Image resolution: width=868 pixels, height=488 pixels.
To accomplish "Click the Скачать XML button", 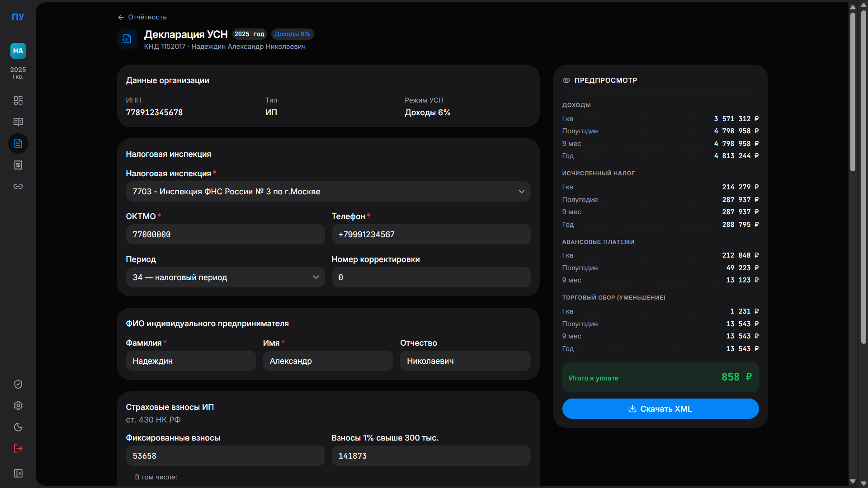I will [x=660, y=409].
